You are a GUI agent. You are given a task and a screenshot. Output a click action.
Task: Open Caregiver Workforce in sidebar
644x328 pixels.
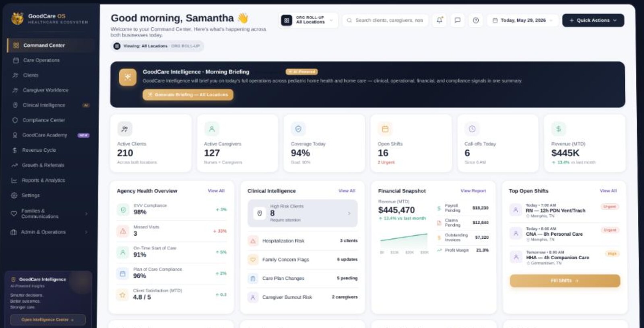[x=50, y=90]
